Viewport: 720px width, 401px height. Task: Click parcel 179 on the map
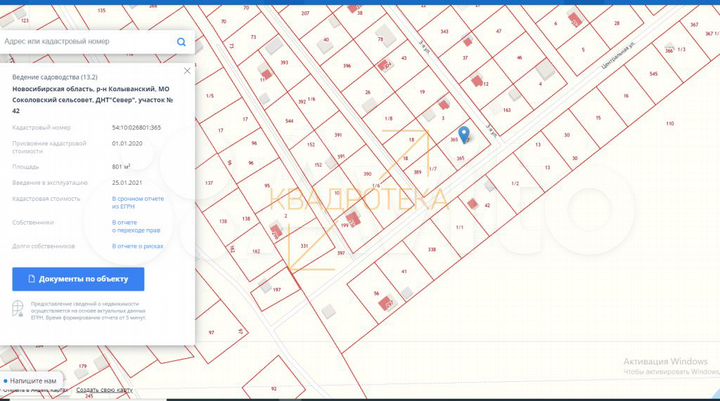(x=83, y=367)
